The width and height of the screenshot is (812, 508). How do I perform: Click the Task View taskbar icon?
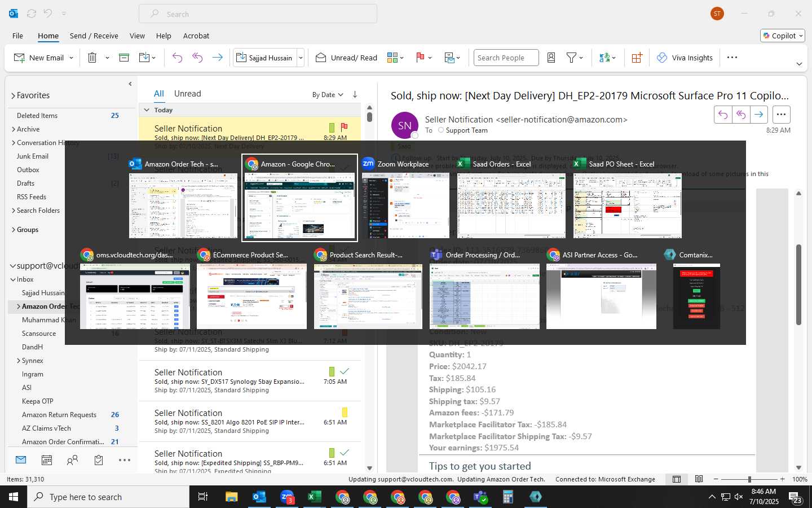point(202,497)
